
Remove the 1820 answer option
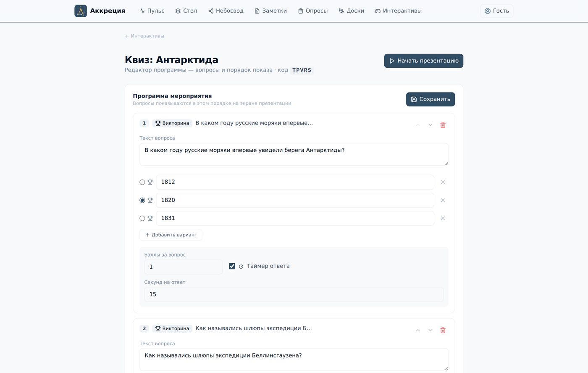[443, 201]
